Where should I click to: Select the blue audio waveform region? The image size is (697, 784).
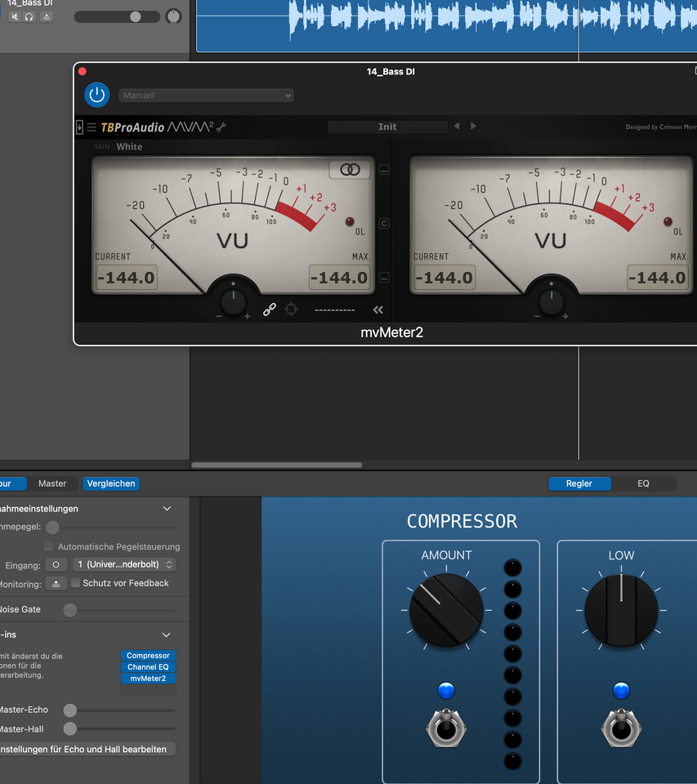pos(446,25)
